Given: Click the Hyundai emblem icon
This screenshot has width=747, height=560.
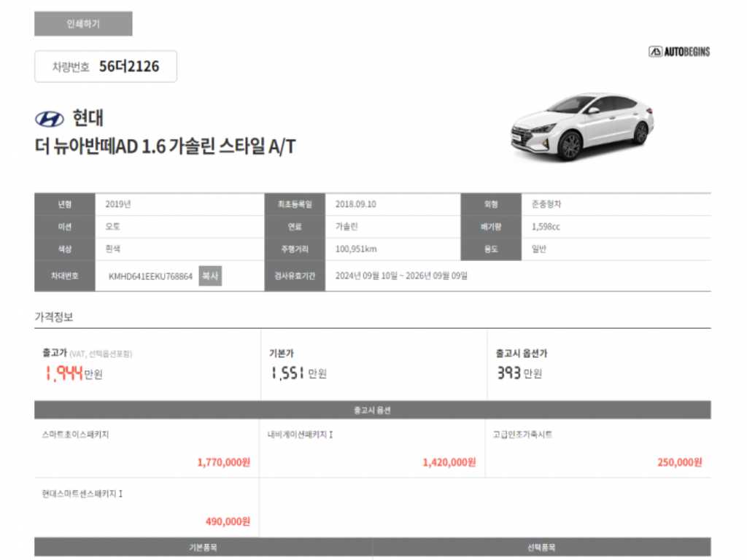Looking at the screenshot, I should click(50, 119).
